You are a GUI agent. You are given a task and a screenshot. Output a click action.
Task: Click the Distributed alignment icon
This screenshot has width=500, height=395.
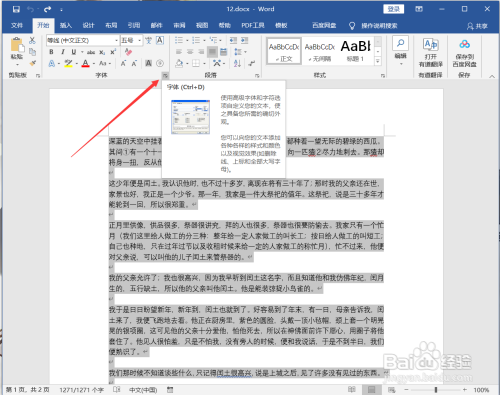click(x=224, y=52)
